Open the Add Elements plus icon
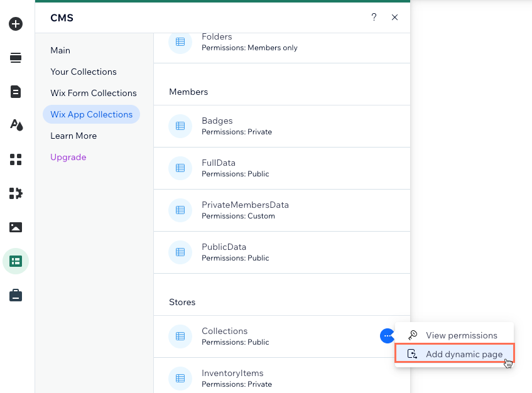Viewport: 532px width, 393px height. 16,24
